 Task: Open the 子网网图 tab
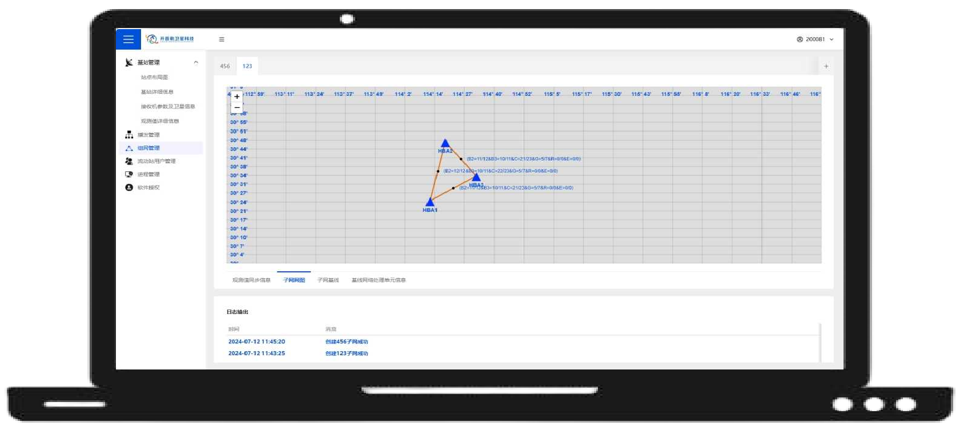click(294, 280)
